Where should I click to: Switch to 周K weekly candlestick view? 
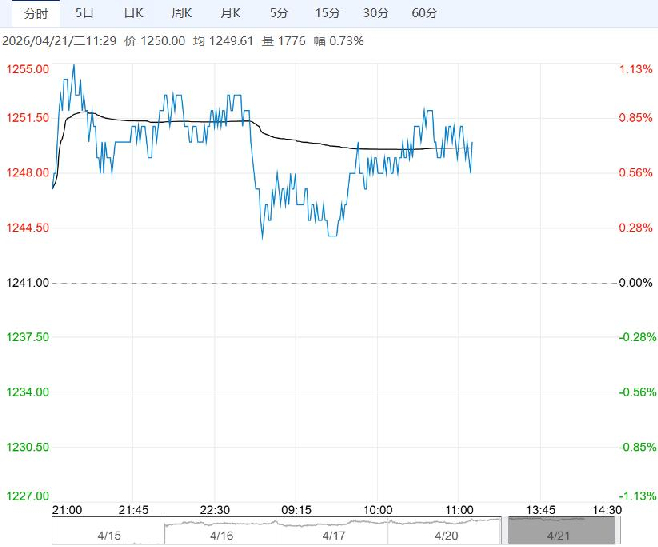point(181,13)
